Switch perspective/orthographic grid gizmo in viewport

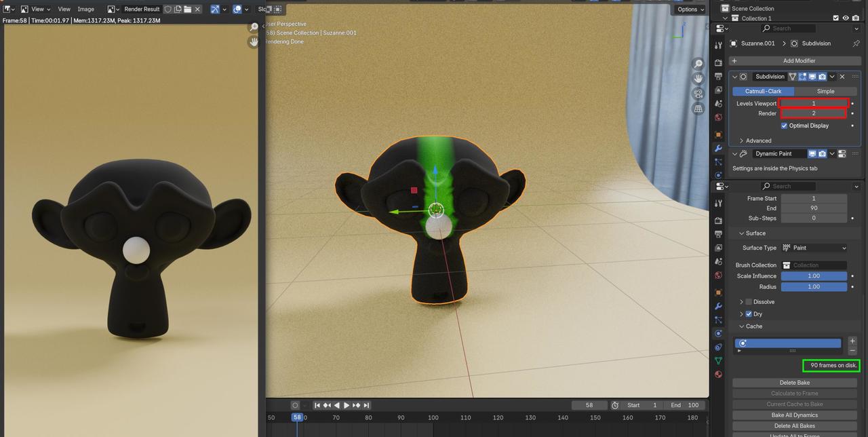(x=698, y=109)
